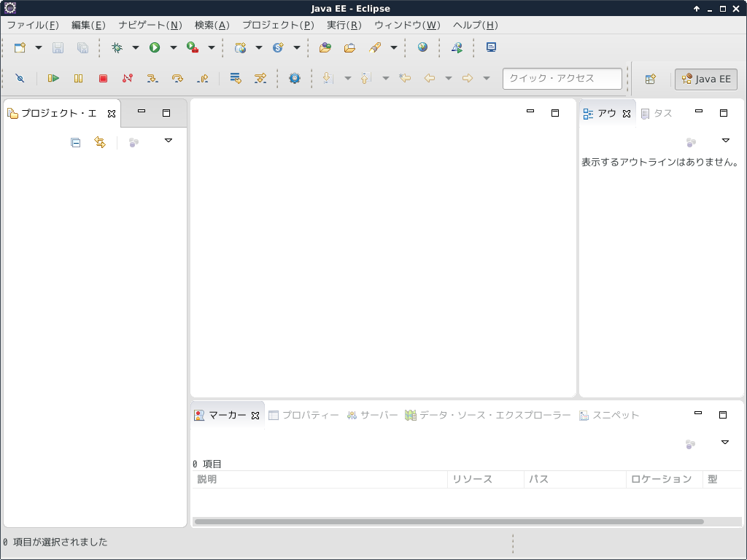Maximize the editor area

tap(555, 113)
